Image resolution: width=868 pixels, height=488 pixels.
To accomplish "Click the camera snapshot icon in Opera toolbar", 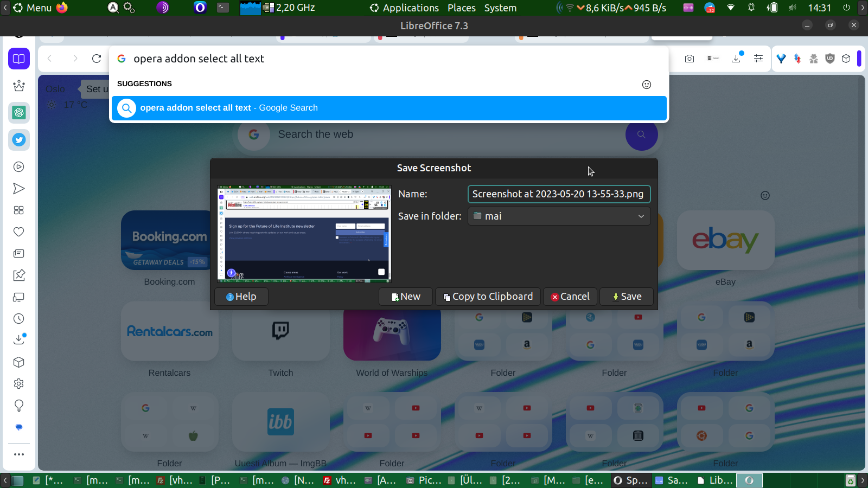I will [x=690, y=59].
